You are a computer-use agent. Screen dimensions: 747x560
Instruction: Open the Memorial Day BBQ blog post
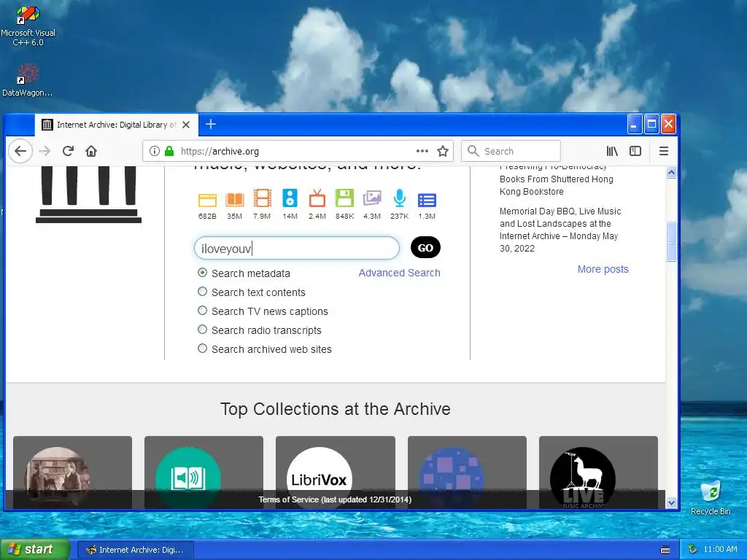pyautogui.click(x=560, y=230)
